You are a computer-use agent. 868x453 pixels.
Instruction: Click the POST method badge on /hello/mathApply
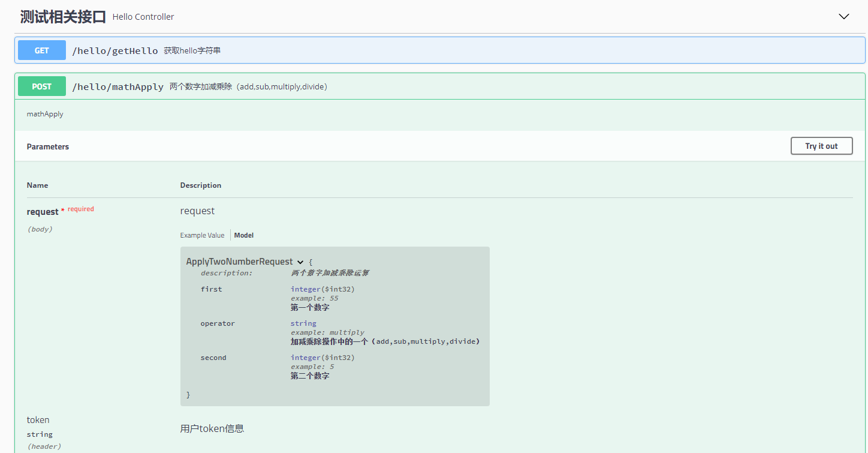pos(41,86)
